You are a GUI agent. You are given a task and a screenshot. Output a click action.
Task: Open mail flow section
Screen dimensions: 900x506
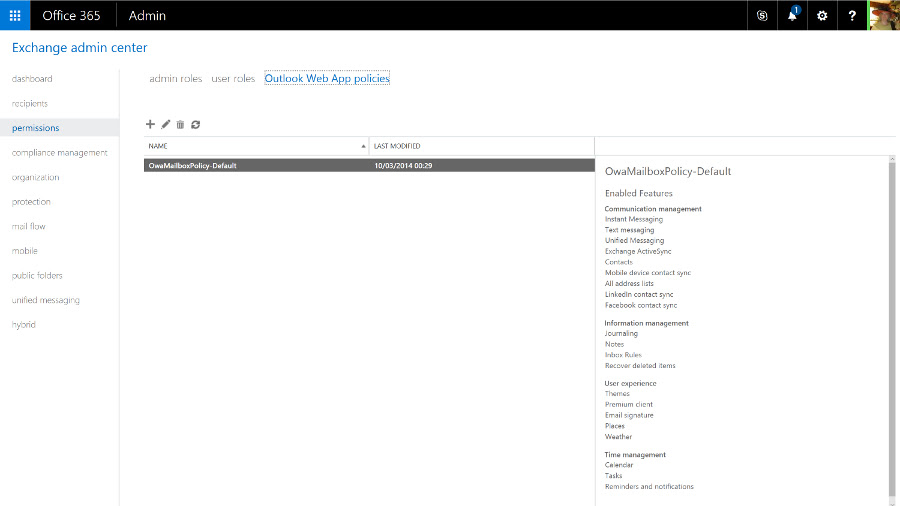[x=29, y=227]
